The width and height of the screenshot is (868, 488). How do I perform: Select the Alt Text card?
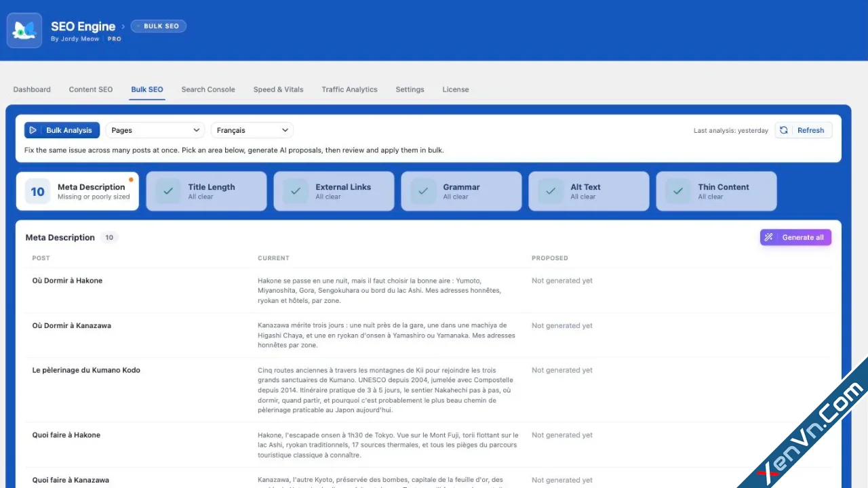coord(589,191)
